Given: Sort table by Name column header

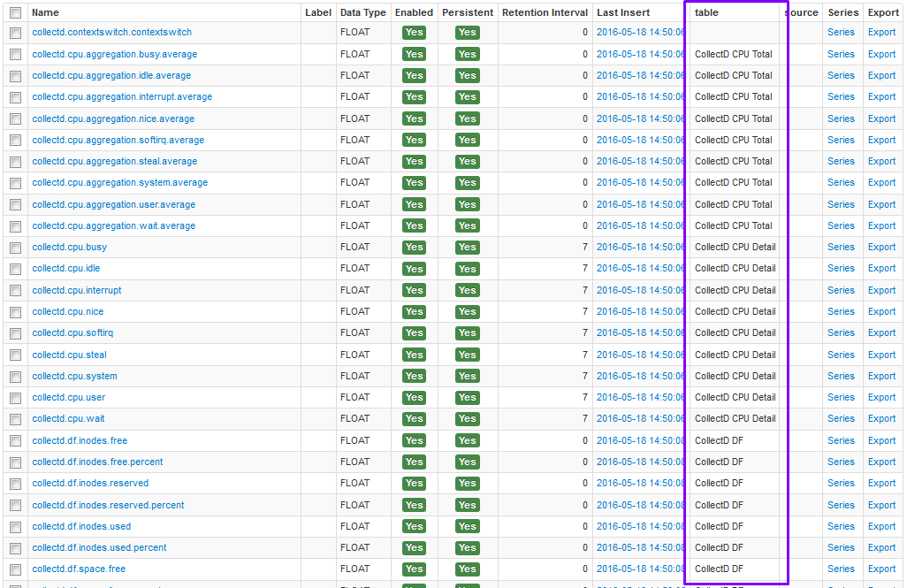Looking at the screenshot, I should point(45,13).
